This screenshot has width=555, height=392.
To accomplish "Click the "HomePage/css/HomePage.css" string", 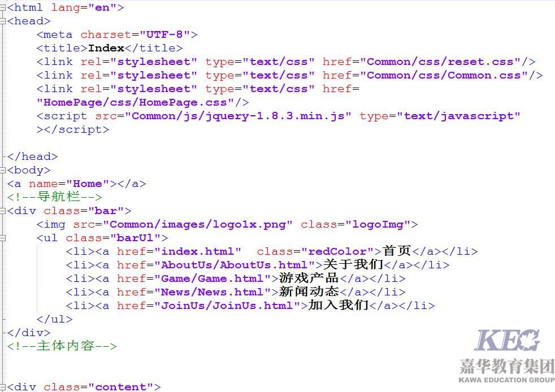I will 135,103.
